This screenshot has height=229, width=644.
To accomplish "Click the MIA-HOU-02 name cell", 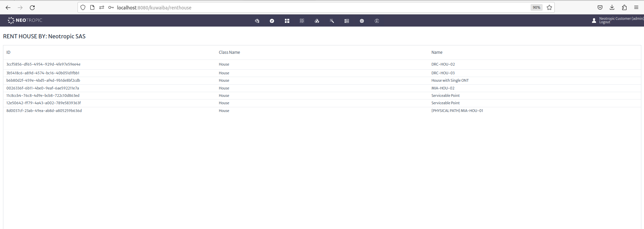I will 443,88.
